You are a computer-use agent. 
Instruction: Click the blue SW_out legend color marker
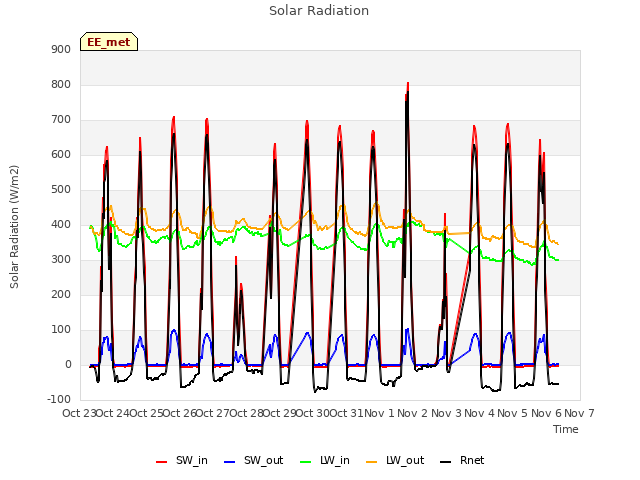[x=230, y=462]
